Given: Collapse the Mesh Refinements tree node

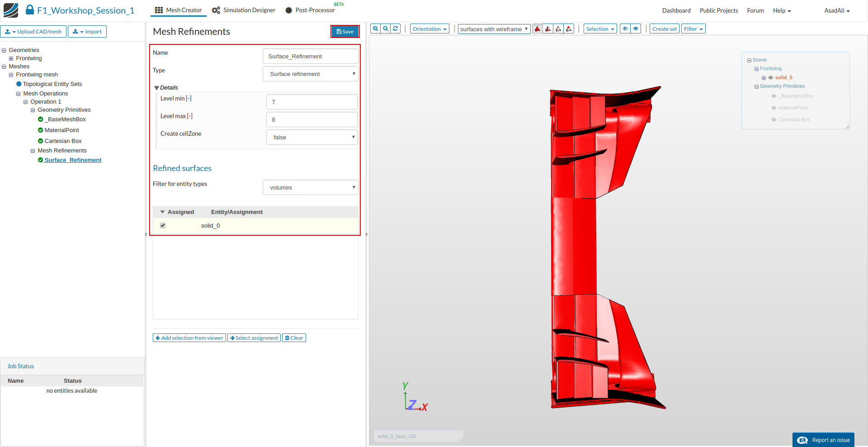Looking at the screenshot, I should (x=33, y=151).
